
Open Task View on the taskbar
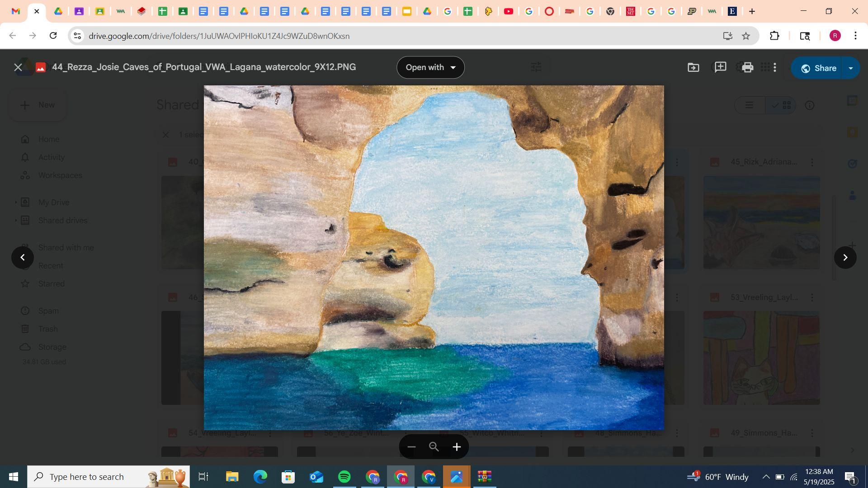tap(203, 477)
